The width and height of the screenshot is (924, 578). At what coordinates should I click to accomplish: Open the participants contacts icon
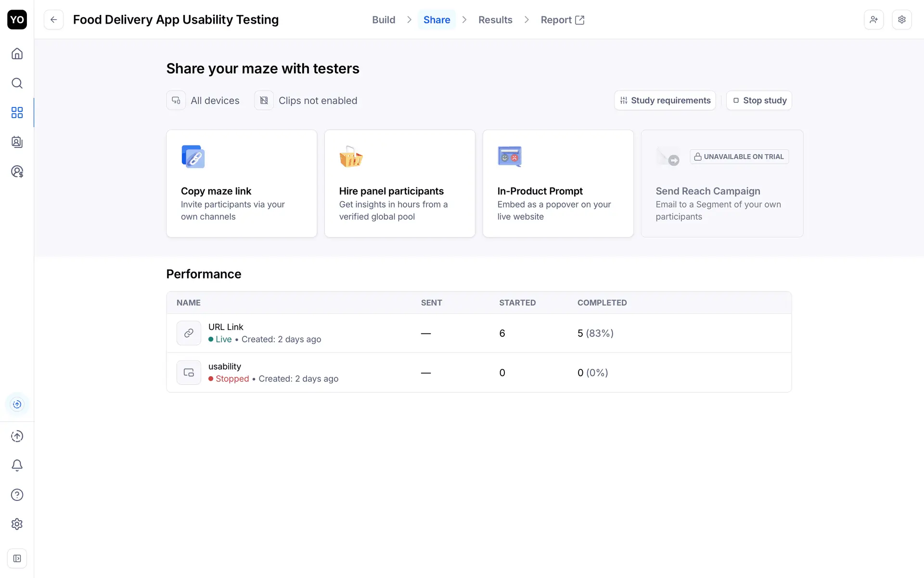coord(17,142)
